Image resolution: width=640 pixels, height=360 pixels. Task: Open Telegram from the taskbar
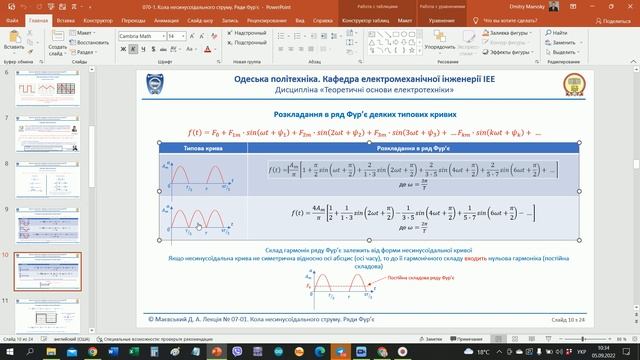click(340, 351)
